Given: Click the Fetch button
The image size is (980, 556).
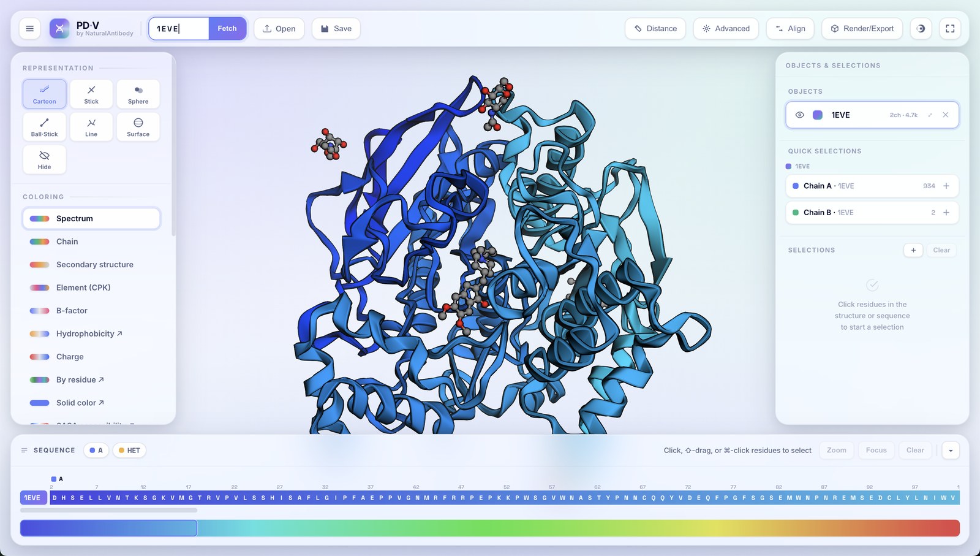Looking at the screenshot, I should click(x=227, y=28).
